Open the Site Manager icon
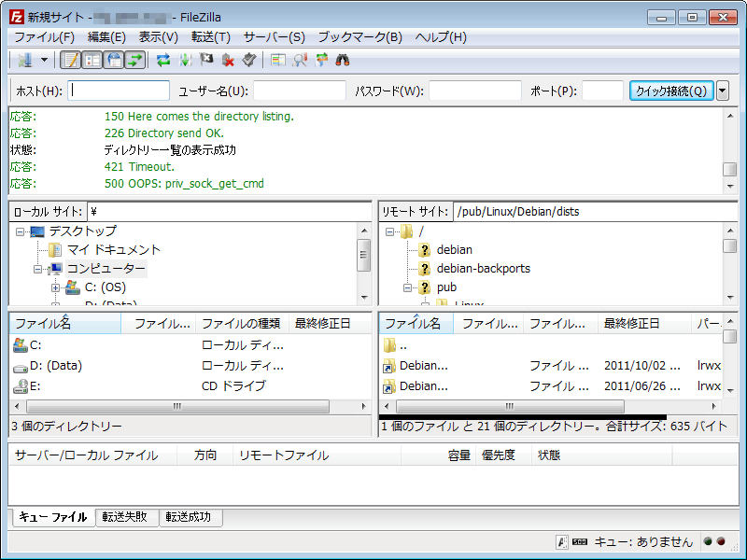 pos(25,60)
